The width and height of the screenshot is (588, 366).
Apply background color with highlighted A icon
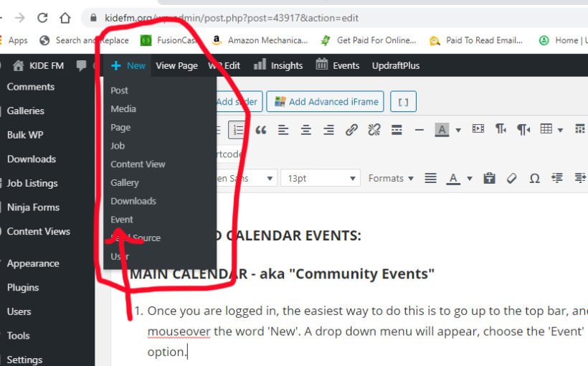[x=442, y=130]
